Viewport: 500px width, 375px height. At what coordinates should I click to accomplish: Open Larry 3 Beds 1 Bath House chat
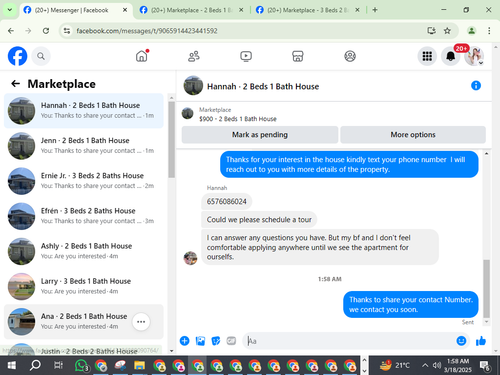click(84, 286)
